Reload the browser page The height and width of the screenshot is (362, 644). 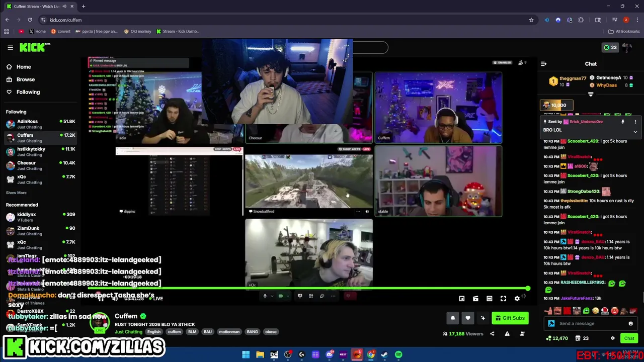(x=30, y=20)
